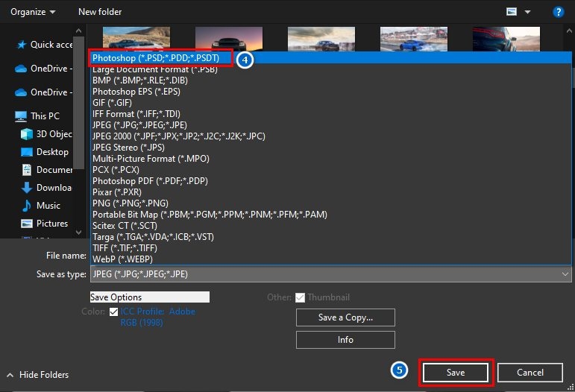This screenshot has height=392, width=575.
Task: Choose GIF (*.GIF) format
Action: pos(330,103)
